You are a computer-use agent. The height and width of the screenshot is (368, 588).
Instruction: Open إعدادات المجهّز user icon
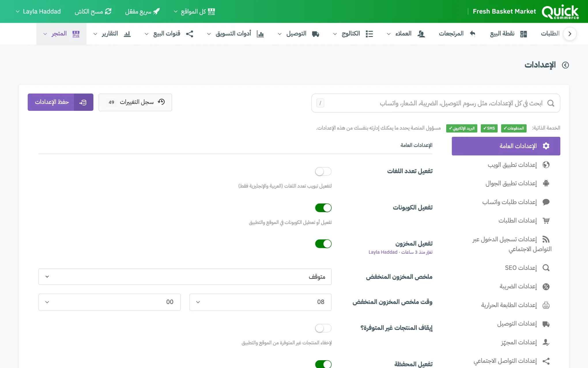546,343
